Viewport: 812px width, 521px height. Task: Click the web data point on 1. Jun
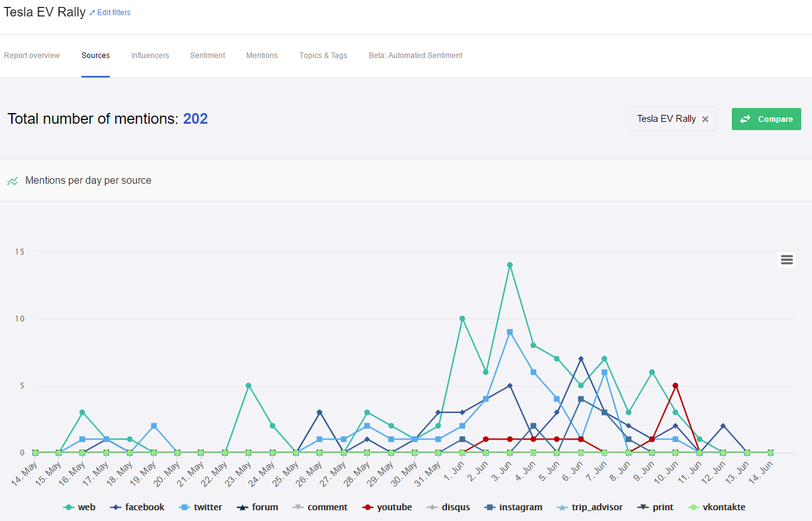(462, 318)
